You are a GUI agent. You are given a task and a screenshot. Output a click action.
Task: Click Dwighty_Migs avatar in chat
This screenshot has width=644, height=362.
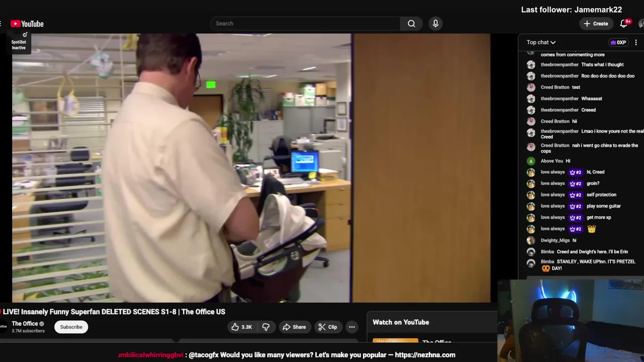point(531,240)
